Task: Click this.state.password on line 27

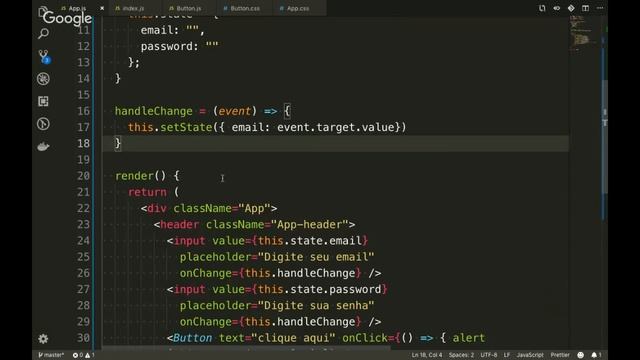Action: click(x=320, y=289)
